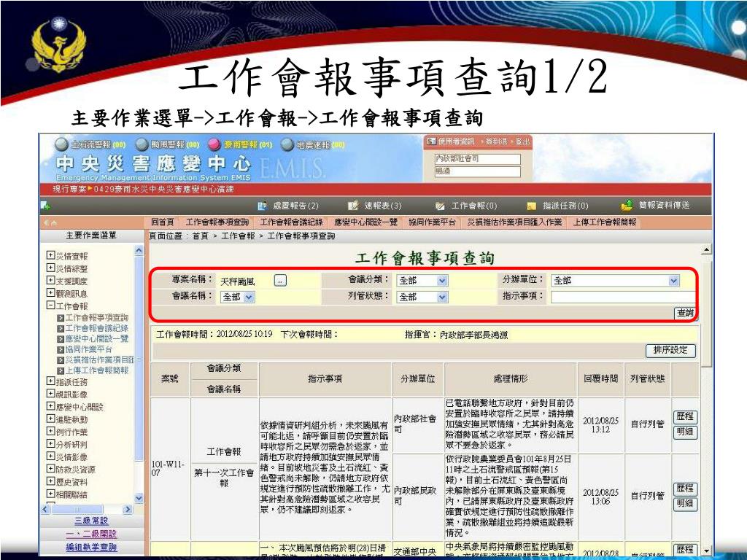
Task: Click the 颱風警報 status indicator ball
Action: [142, 144]
